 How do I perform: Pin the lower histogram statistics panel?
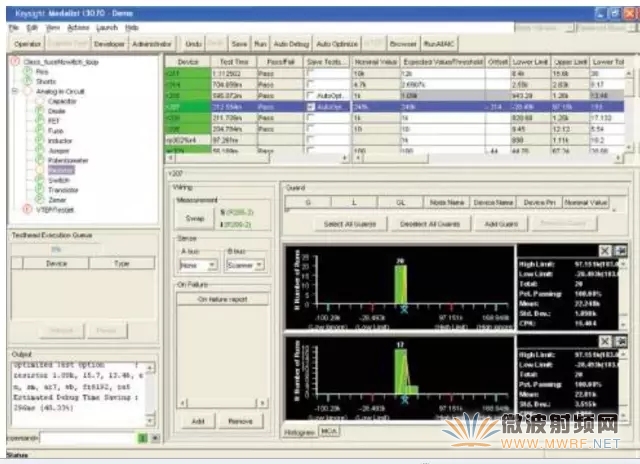coord(620,341)
